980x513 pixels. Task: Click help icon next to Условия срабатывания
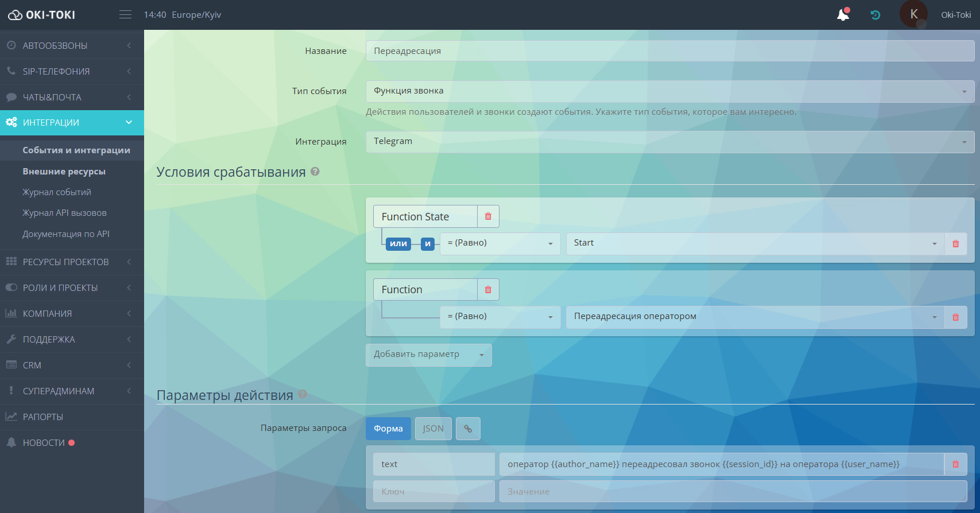pos(315,172)
